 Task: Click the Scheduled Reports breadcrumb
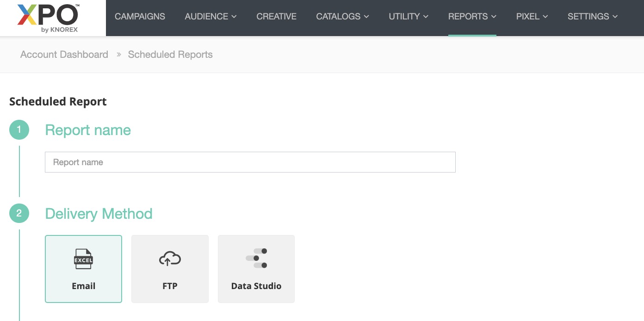(170, 55)
